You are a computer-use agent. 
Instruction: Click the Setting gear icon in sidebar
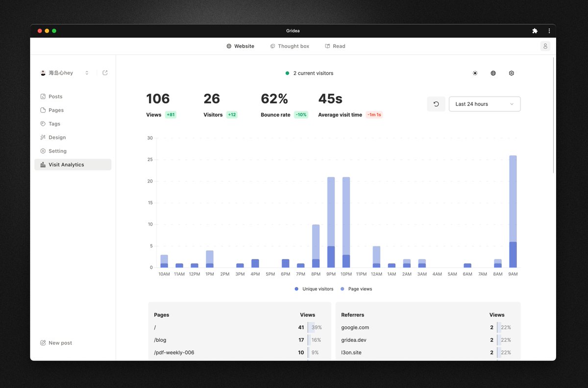(x=43, y=151)
